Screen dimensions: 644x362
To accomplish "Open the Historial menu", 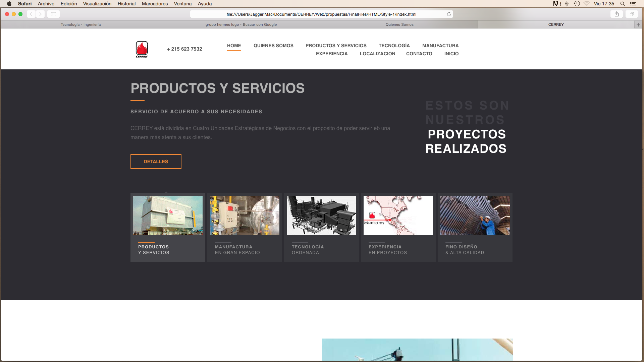I will click(x=126, y=4).
